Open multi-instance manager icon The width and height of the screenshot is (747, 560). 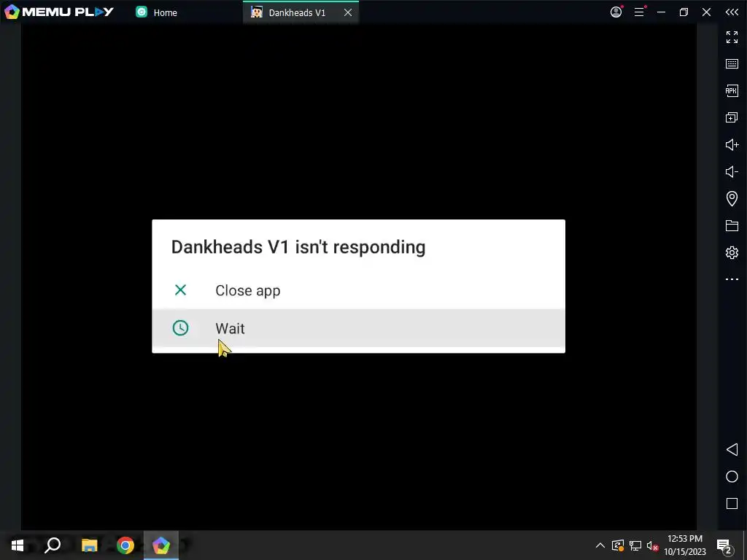(732, 117)
